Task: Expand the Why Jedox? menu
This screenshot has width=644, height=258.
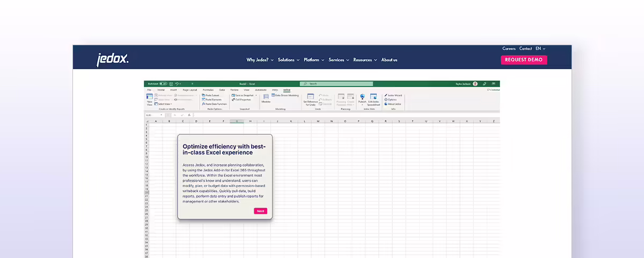Action: [260, 60]
